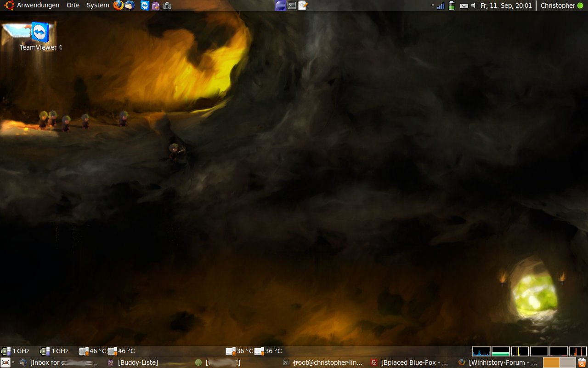The image size is (588, 368).
Task: Click the battery status indicator
Action: pyautogui.click(x=452, y=6)
